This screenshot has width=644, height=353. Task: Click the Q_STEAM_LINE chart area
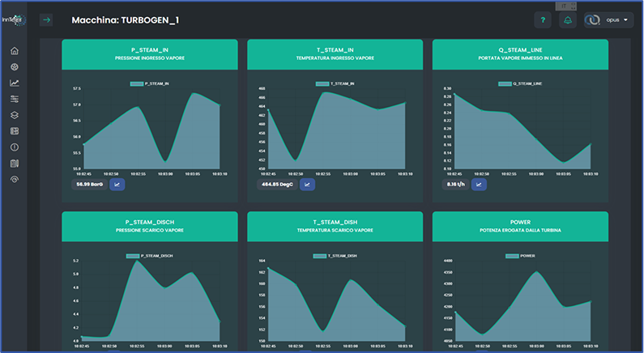522,129
